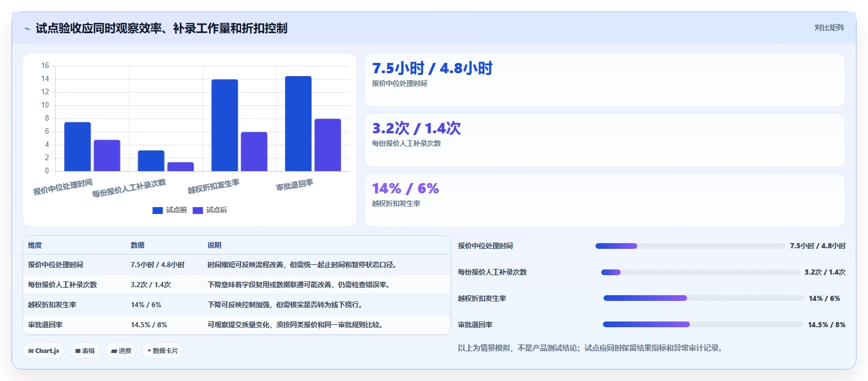Viewport: 868px width, 381px height.
Task: Click the 14.5% / 8% table cell
Action: (x=149, y=325)
